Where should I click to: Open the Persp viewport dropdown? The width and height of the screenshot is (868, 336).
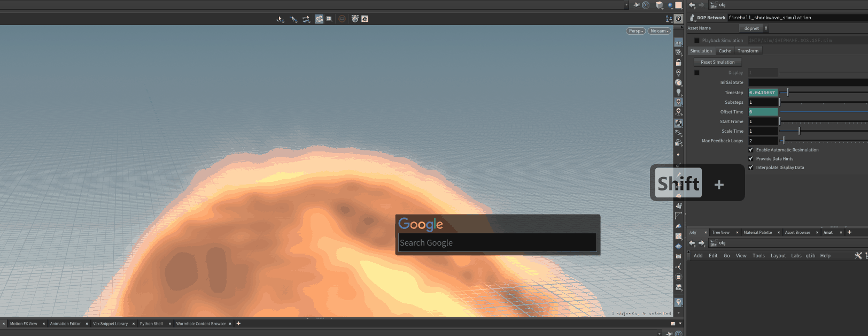[636, 31]
